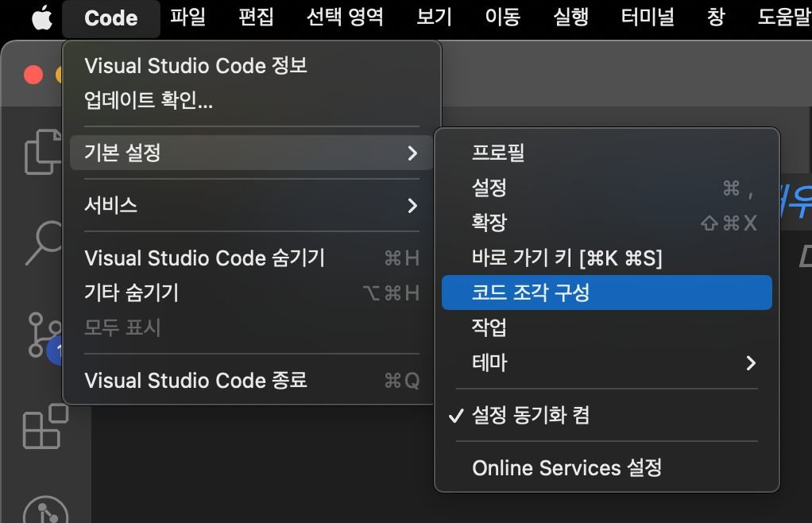Select 작업 in the submenu
The width and height of the screenshot is (812, 523).
[x=606, y=327]
